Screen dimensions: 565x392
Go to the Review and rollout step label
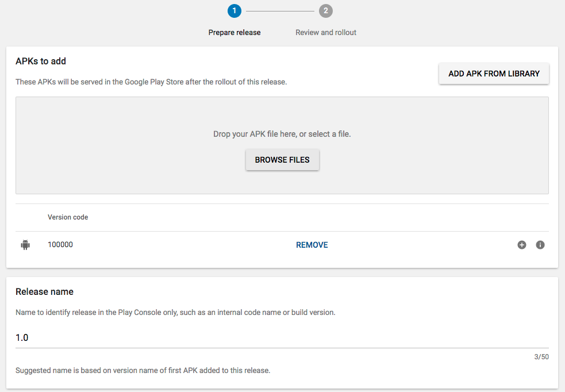click(326, 33)
